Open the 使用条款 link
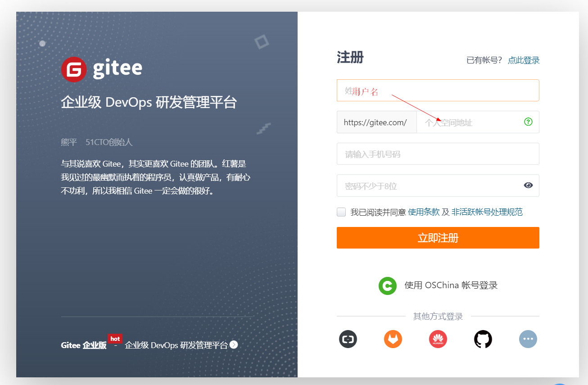The height and width of the screenshot is (385, 588). (x=424, y=212)
